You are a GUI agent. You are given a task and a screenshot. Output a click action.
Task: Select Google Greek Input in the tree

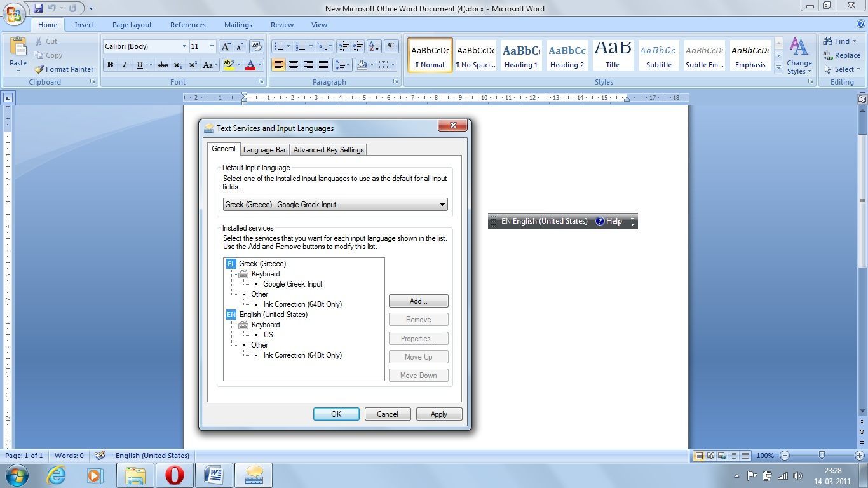pyautogui.click(x=293, y=284)
